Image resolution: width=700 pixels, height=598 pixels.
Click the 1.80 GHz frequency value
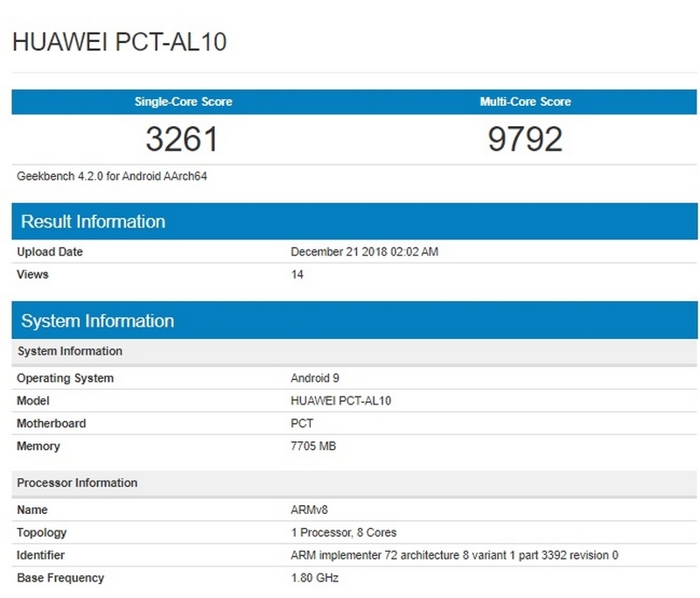point(315,579)
